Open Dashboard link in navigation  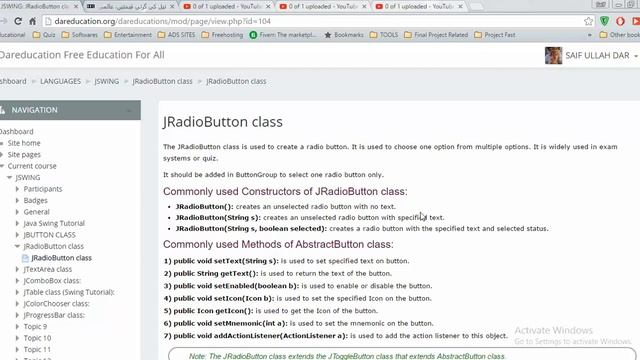coord(16,132)
